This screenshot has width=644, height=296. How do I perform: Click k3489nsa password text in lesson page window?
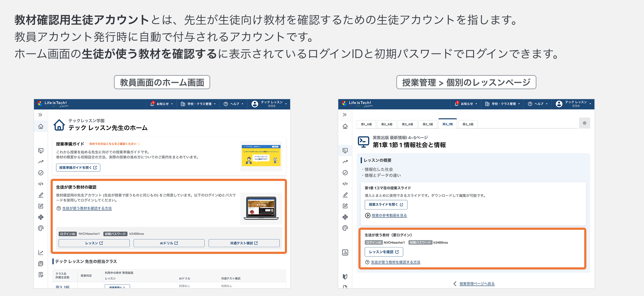[441, 243]
